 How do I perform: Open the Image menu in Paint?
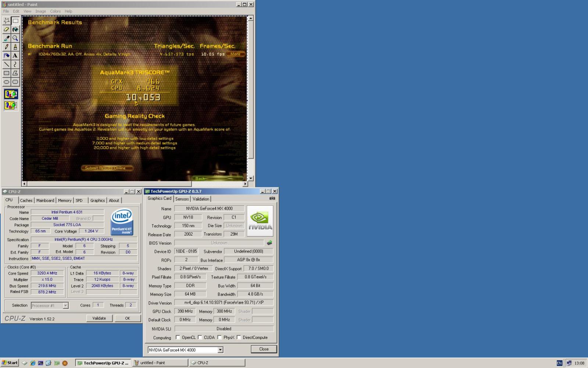coord(40,11)
